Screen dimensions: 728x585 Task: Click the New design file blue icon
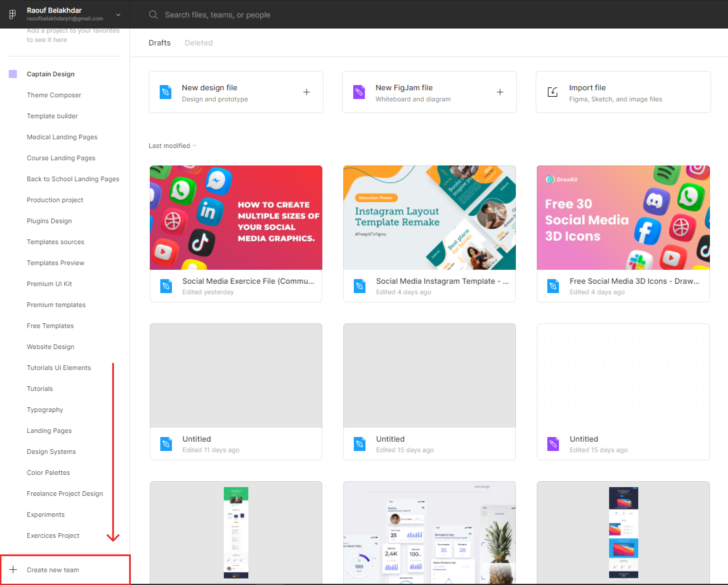(166, 92)
